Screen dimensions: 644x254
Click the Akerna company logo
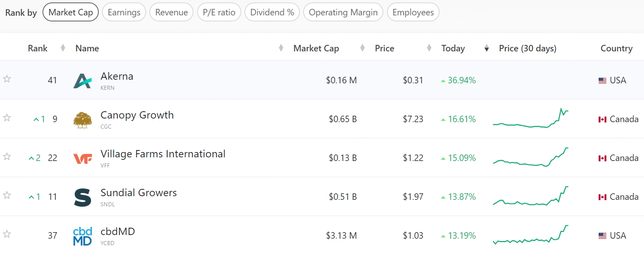(x=82, y=80)
